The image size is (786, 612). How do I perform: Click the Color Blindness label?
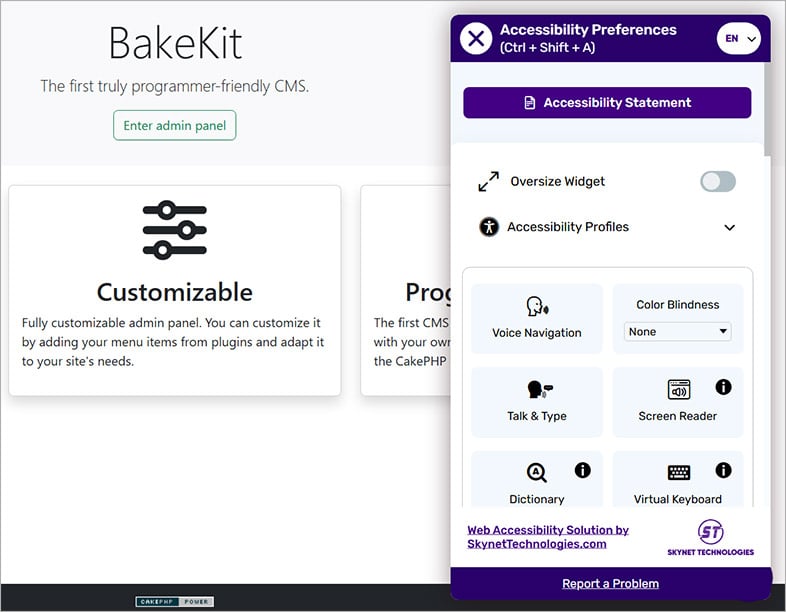coord(677,305)
